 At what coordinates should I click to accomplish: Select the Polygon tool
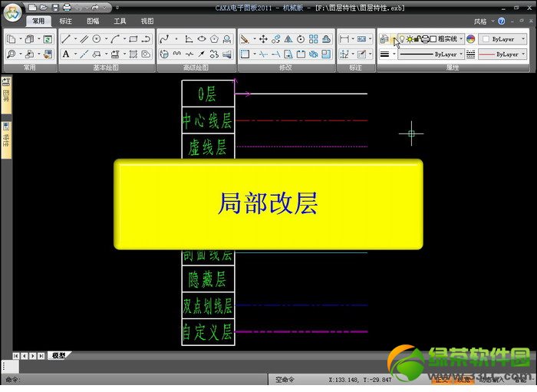(x=214, y=39)
